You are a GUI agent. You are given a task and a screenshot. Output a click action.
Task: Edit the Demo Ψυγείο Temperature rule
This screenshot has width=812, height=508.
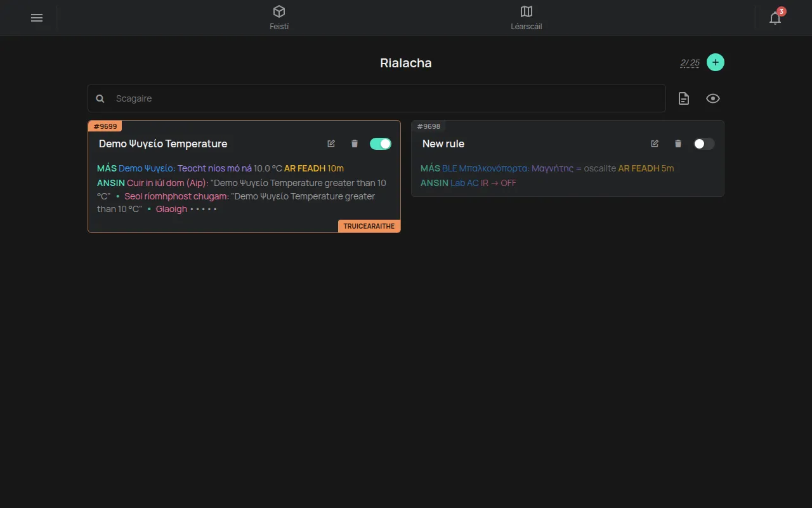pyautogui.click(x=331, y=144)
